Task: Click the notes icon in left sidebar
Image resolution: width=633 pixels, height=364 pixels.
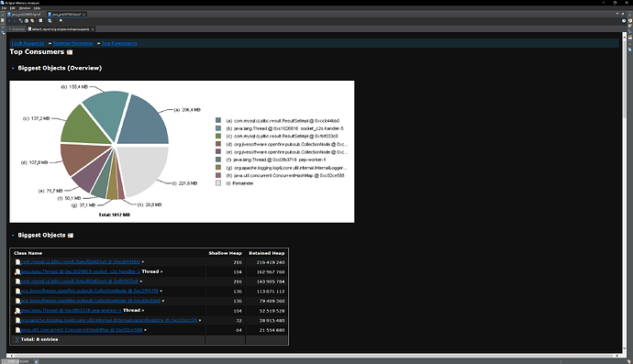Action: [3, 20]
